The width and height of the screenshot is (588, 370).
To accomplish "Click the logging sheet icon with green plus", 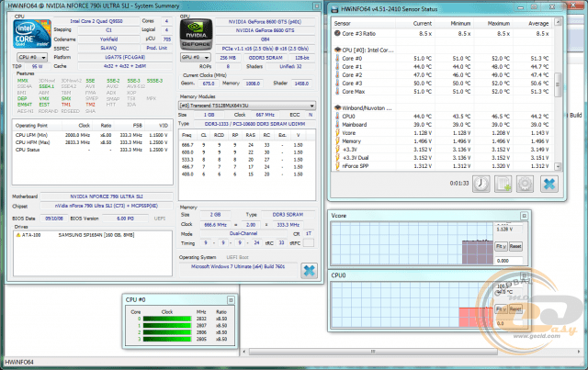I will click(x=503, y=183).
